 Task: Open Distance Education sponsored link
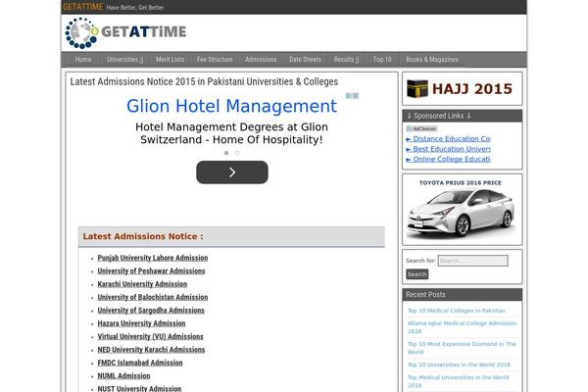click(x=449, y=139)
